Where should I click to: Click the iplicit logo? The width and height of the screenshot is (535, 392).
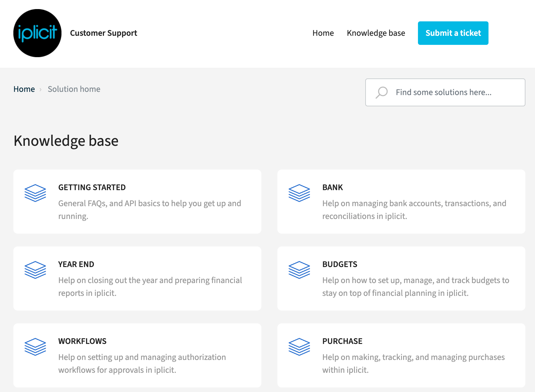click(x=37, y=33)
